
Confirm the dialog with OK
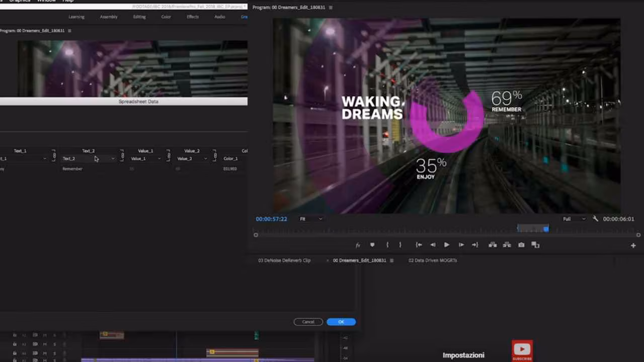pos(341,322)
